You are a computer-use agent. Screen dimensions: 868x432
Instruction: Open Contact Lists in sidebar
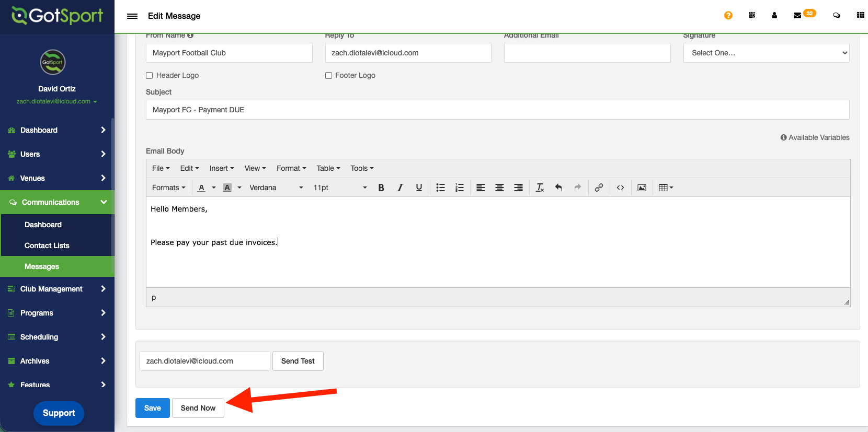click(x=47, y=246)
